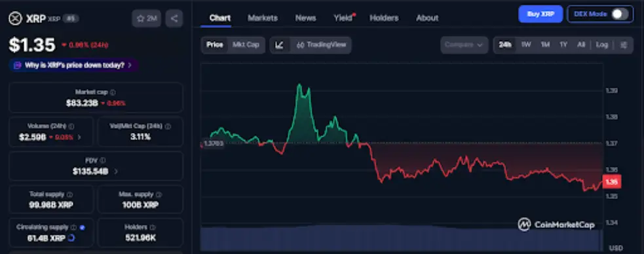Click the Holders info icon
Image resolution: width=644 pixels, height=254 pixels.
[153, 227]
